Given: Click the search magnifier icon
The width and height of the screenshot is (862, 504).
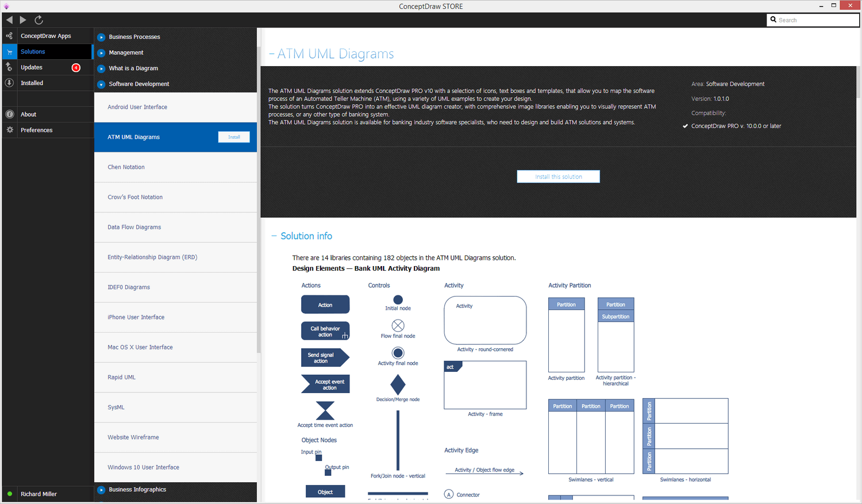Looking at the screenshot, I should pos(774,20).
